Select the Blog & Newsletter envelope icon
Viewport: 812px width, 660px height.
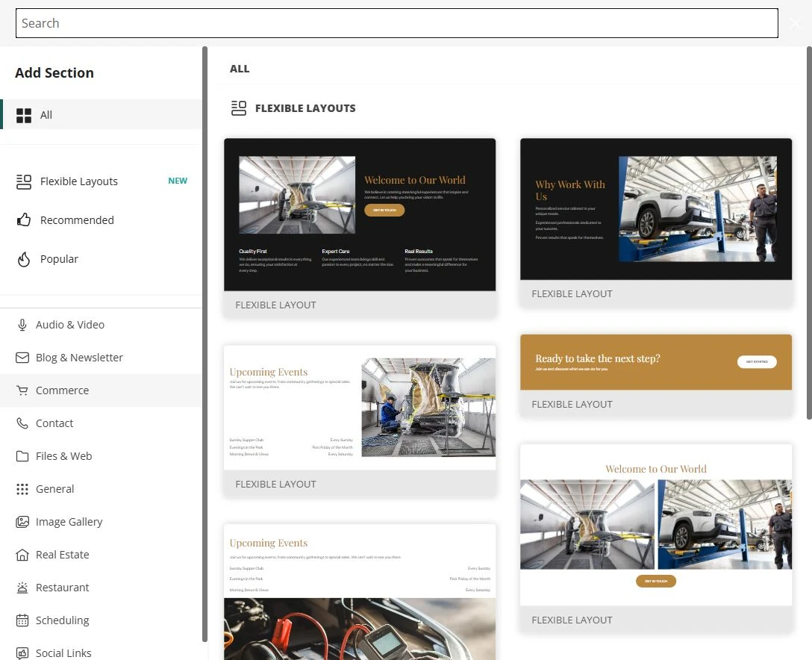[x=22, y=358]
